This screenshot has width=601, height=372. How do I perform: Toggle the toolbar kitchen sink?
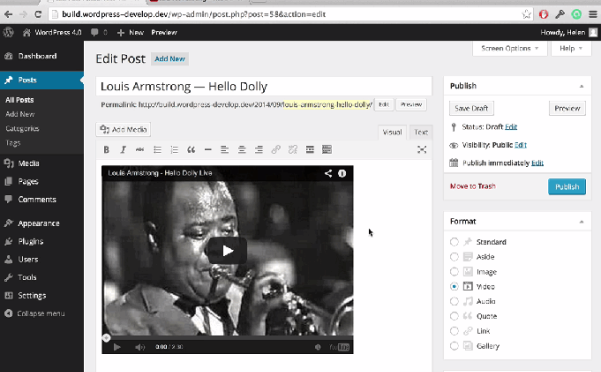click(x=327, y=150)
